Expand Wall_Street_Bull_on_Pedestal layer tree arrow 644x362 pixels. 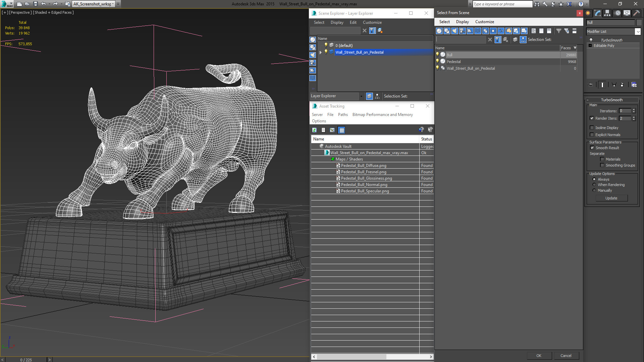(320, 52)
